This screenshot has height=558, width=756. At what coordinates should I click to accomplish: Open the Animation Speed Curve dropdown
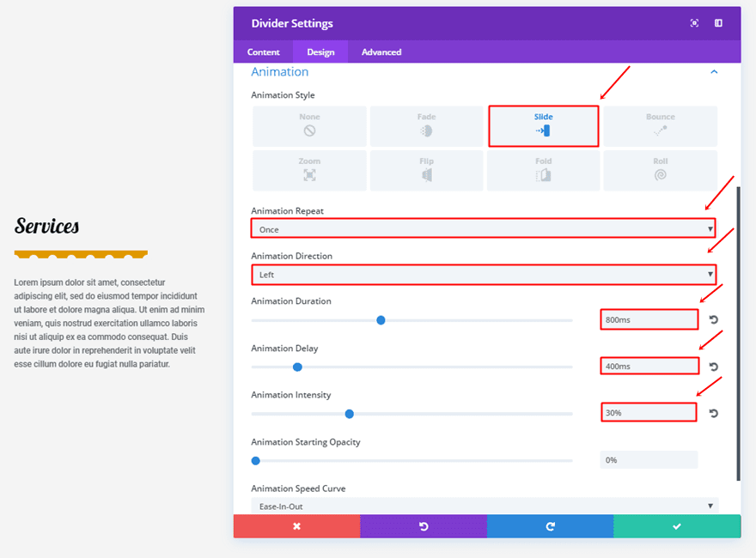tap(485, 506)
